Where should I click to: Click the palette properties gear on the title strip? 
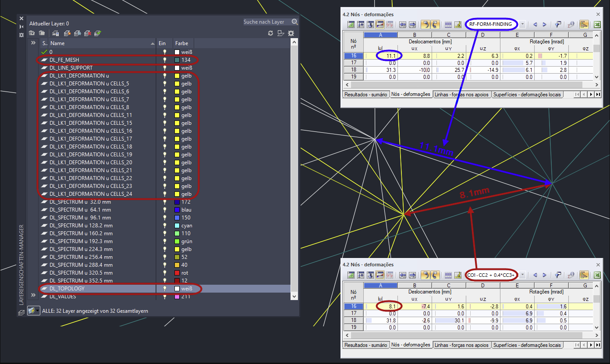21,35
